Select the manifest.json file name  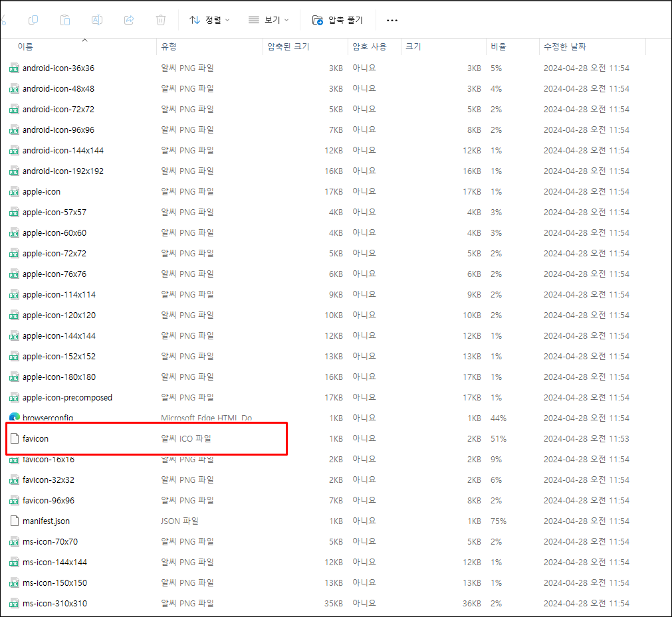(x=47, y=521)
